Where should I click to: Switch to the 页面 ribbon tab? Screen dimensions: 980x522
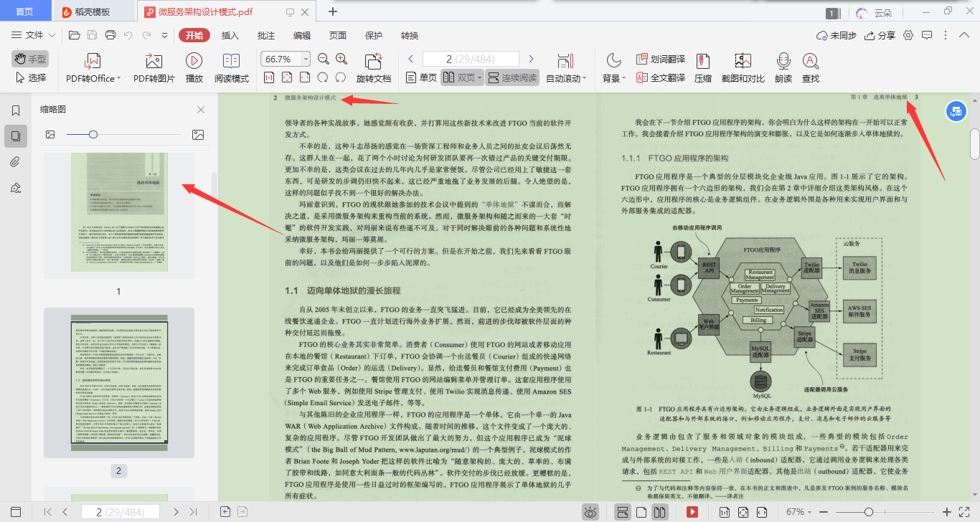(338, 35)
